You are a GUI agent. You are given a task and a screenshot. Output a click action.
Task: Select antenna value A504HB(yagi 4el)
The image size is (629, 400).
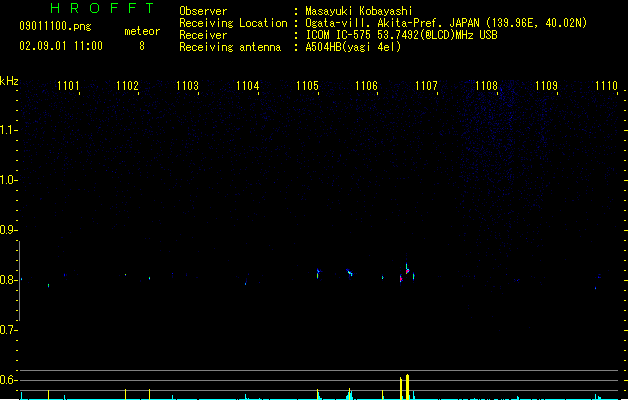353,47
